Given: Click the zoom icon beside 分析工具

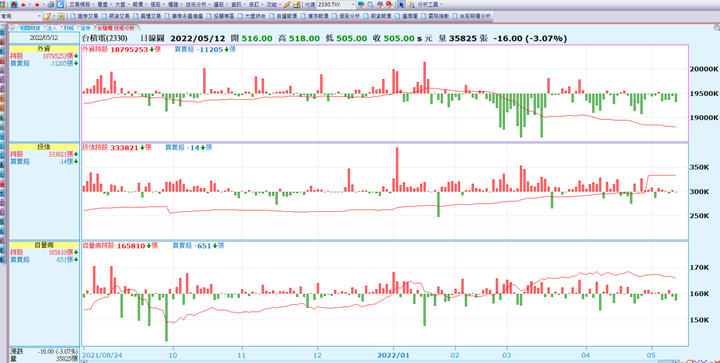Looking at the screenshot, I should [411, 5].
